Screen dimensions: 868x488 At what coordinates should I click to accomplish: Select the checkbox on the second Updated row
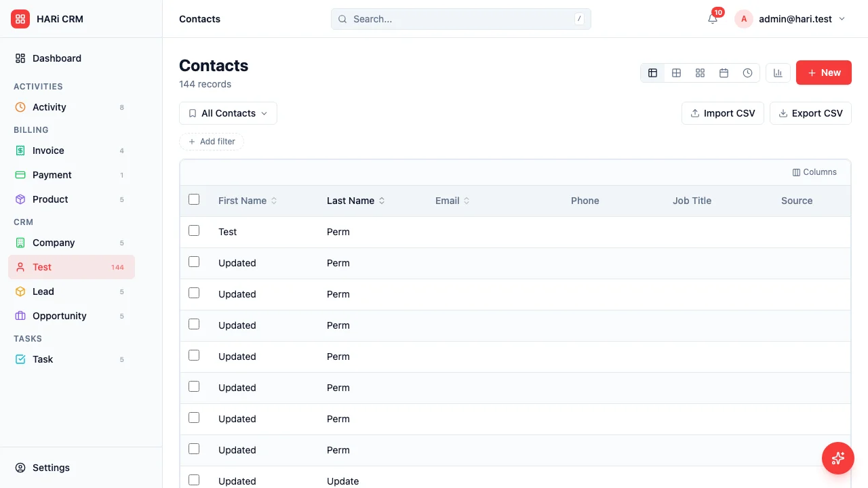pos(194,293)
